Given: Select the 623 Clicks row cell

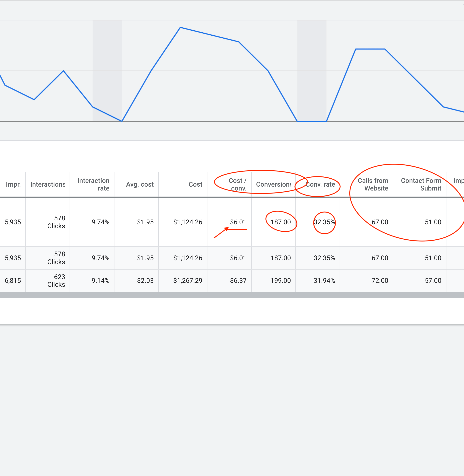Looking at the screenshot, I should pos(57,280).
